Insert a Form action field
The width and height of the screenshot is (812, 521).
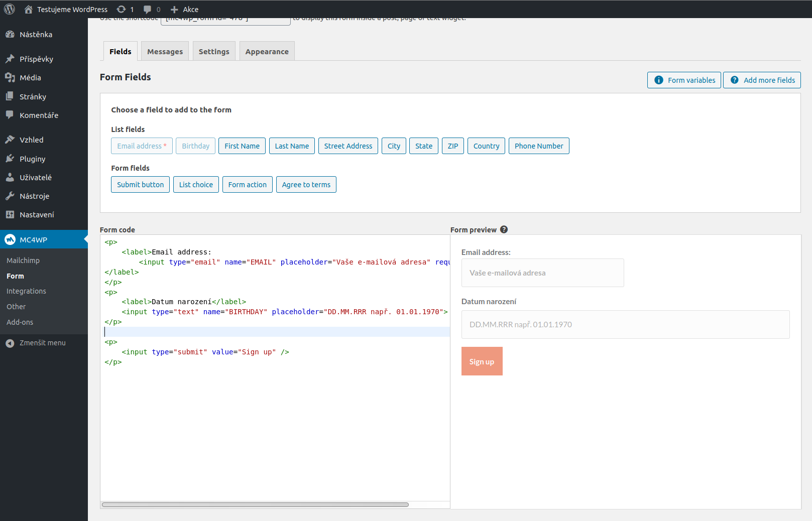(x=248, y=185)
